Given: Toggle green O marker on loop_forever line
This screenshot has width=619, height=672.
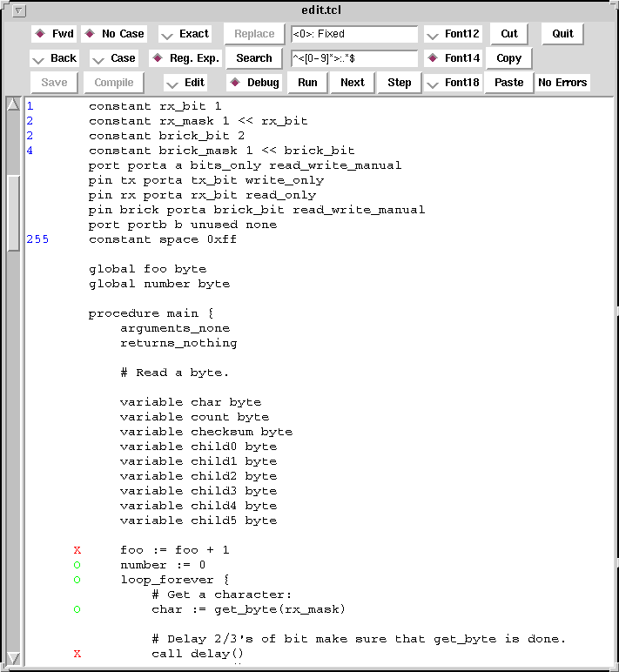Looking at the screenshot, I should point(77,580).
